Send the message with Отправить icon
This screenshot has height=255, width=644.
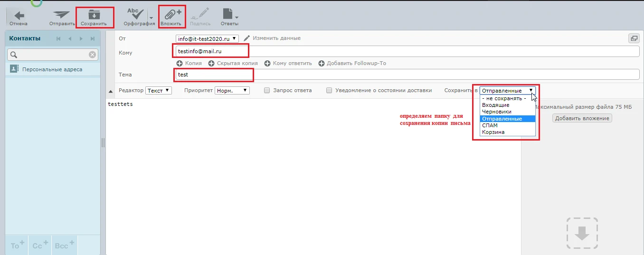[62, 15]
